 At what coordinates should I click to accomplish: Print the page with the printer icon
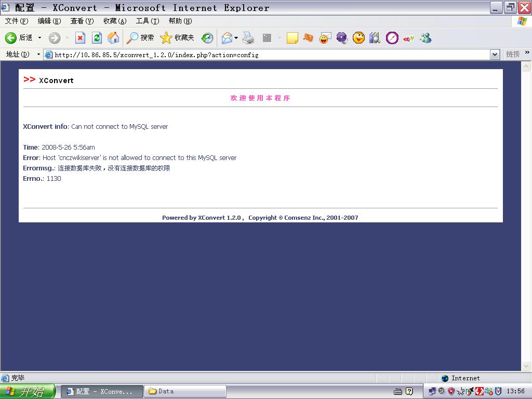click(x=249, y=37)
